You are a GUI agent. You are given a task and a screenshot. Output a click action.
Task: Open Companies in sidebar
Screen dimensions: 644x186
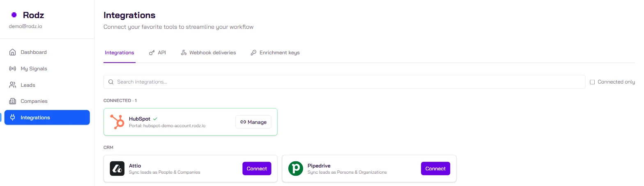pyautogui.click(x=47, y=101)
